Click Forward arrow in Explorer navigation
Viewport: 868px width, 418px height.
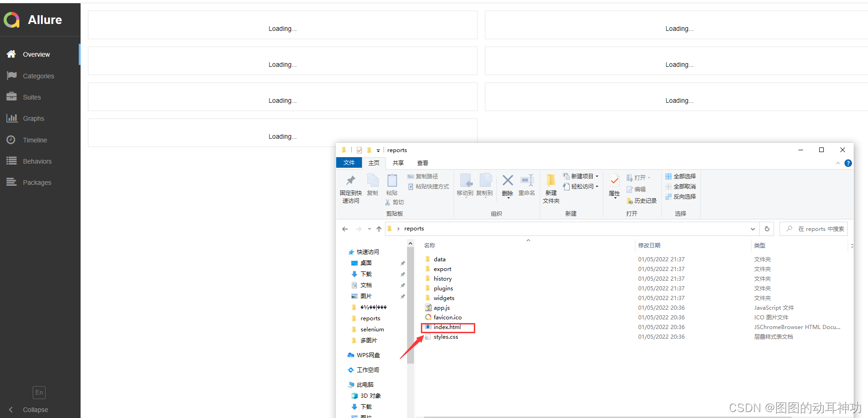(359, 229)
